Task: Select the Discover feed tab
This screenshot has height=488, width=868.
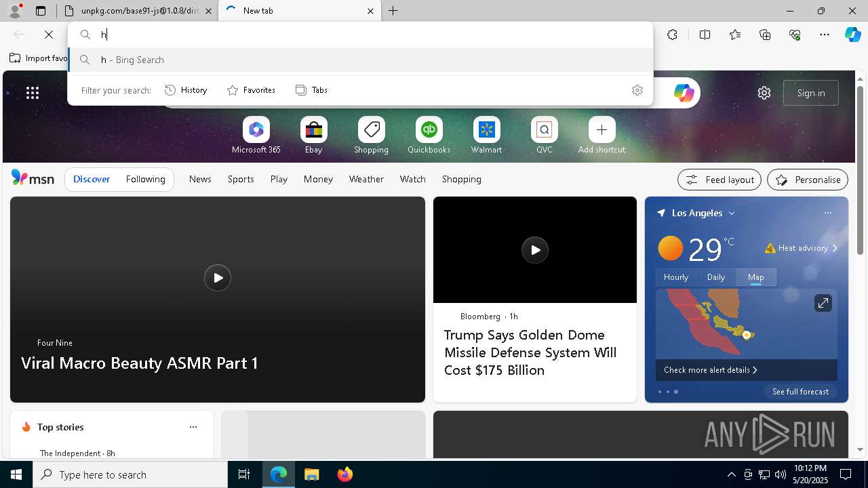Action: 92,179
